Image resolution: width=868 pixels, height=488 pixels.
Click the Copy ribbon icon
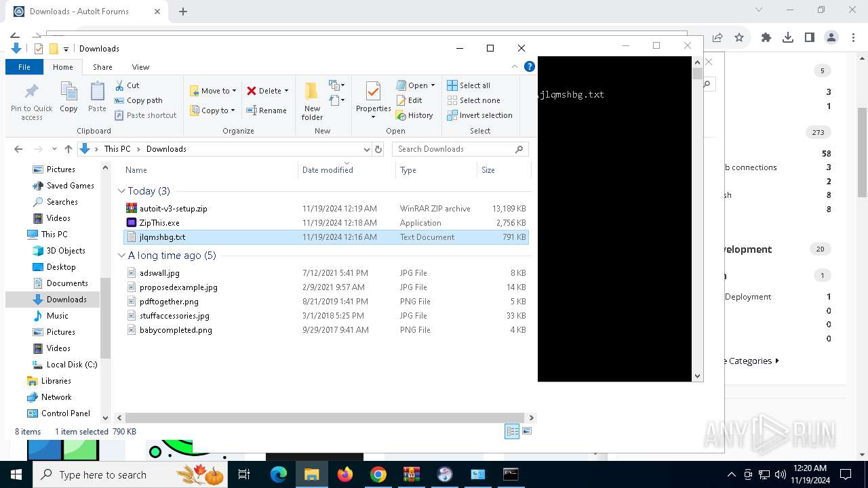[68, 93]
